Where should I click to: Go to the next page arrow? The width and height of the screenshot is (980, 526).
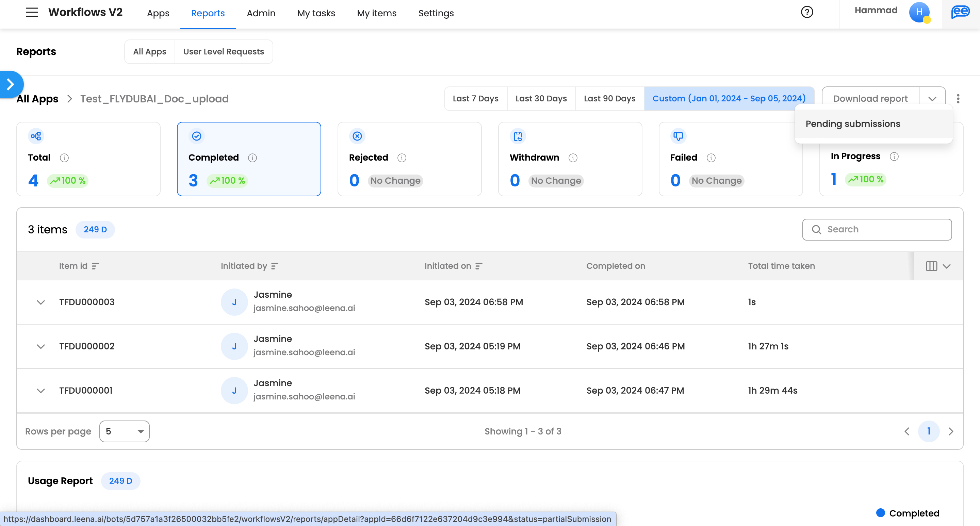click(x=951, y=431)
